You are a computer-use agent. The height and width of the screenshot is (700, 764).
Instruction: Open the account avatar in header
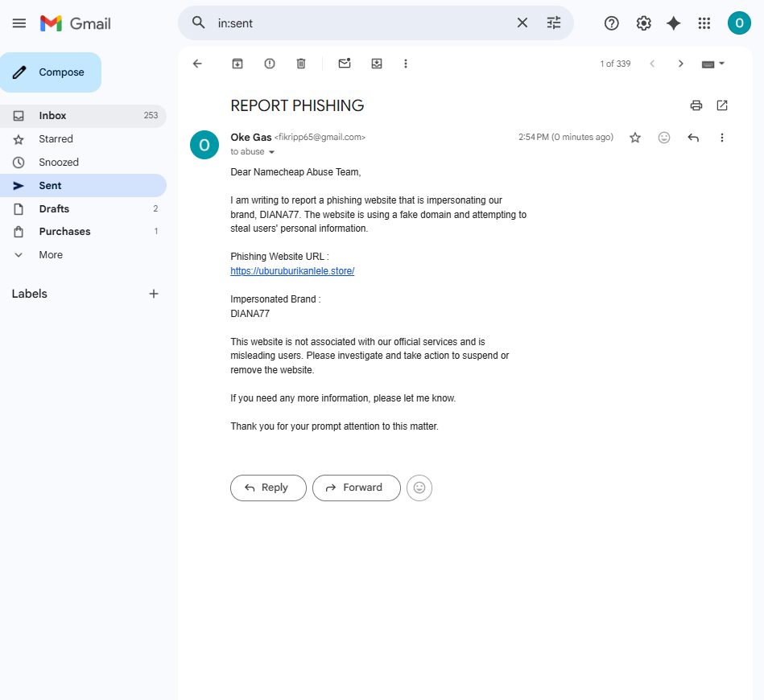point(739,23)
